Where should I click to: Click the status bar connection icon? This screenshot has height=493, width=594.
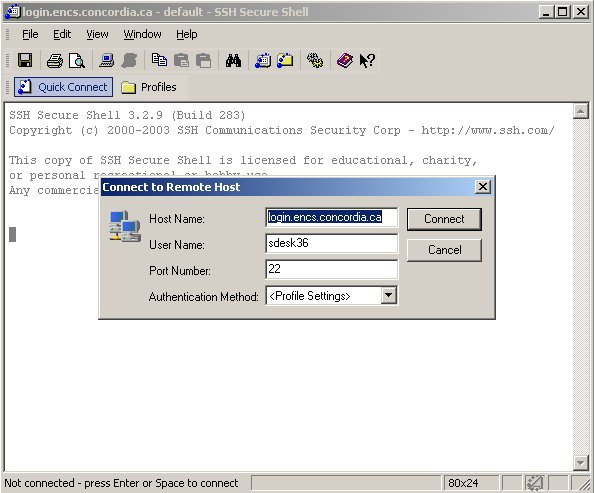point(534,483)
